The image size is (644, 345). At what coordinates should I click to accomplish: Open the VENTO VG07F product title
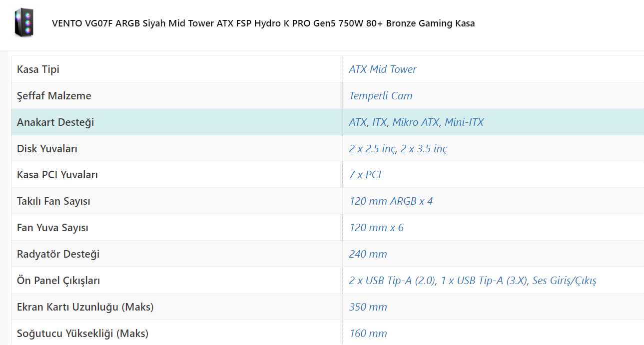263,23
